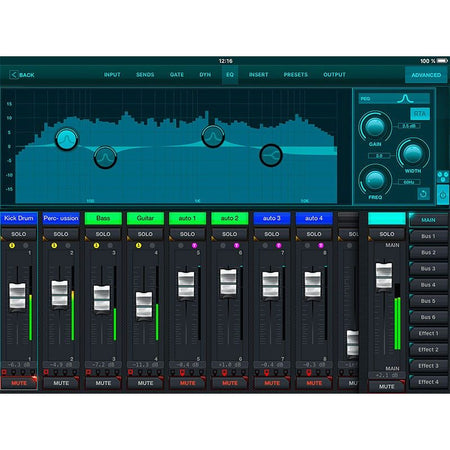Viewport: 450px width, 450px height.
Task: Click the EQ reset circular-arrow icon
Action: (423, 194)
